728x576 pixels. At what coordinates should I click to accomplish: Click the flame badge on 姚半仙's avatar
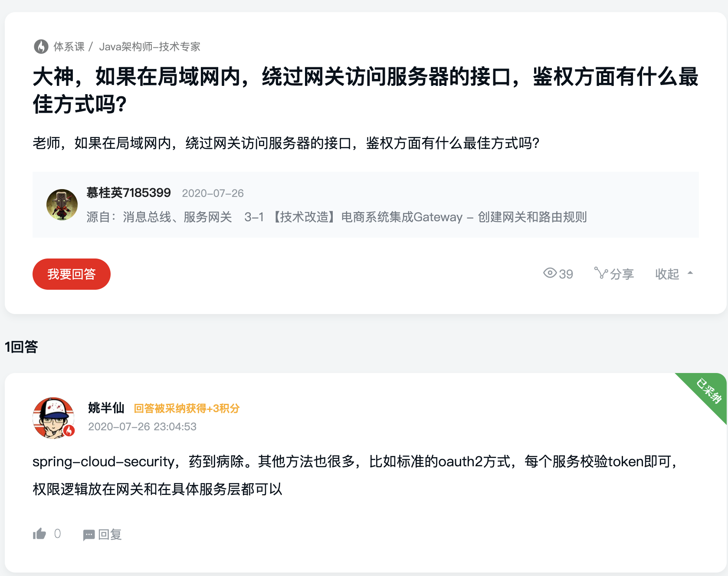(x=69, y=430)
